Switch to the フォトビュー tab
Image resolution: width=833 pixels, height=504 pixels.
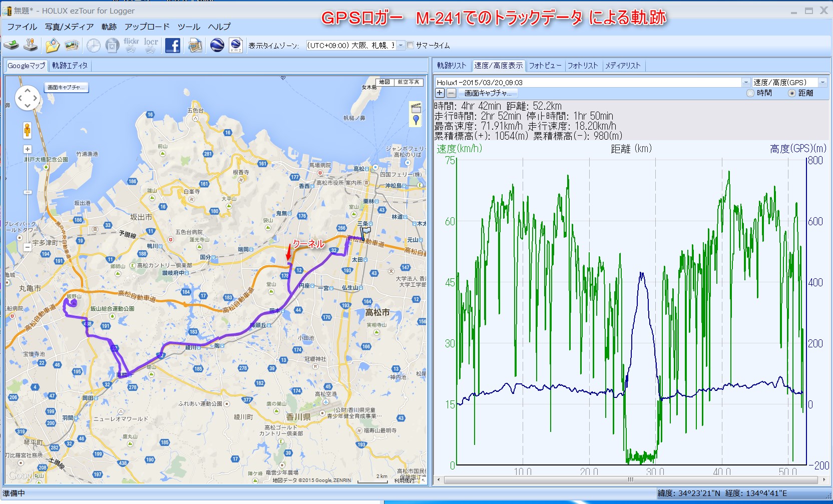(545, 66)
